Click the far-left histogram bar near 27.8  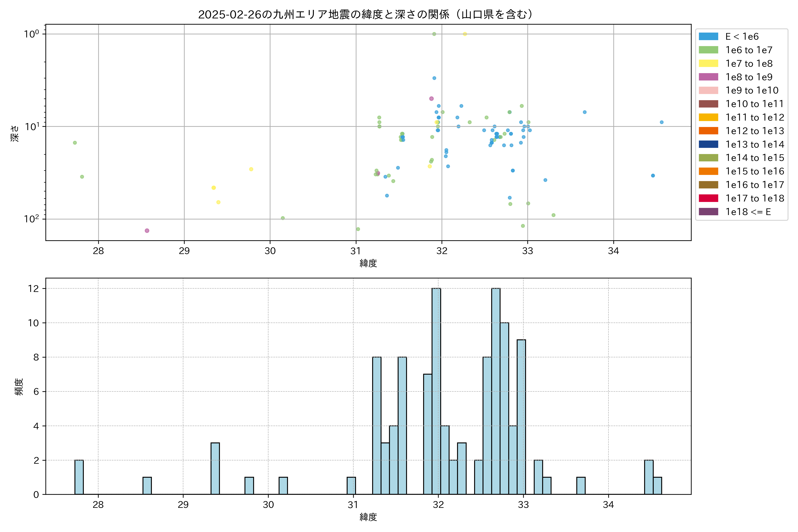(79, 477)
